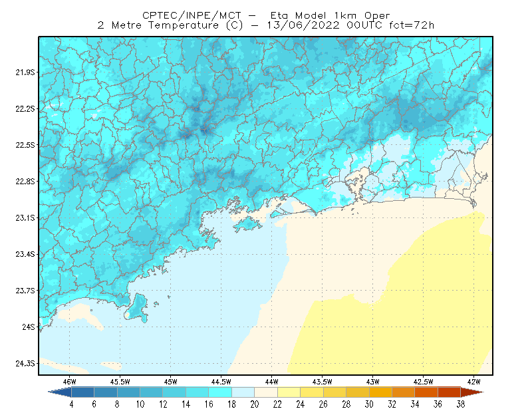Click the 24–26 degree yellow swatch
The width and height of the screenshot is (532, 411).
312,392
